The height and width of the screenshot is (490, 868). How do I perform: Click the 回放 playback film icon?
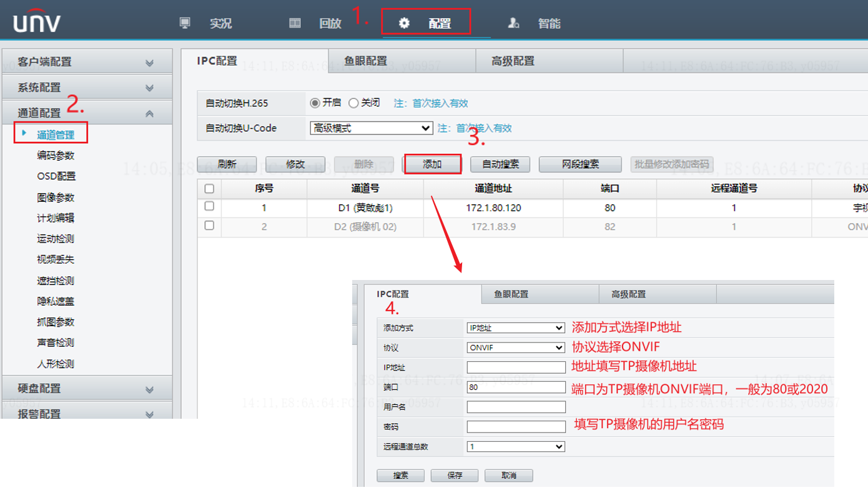pyautogui.click(x=294, y=22)
